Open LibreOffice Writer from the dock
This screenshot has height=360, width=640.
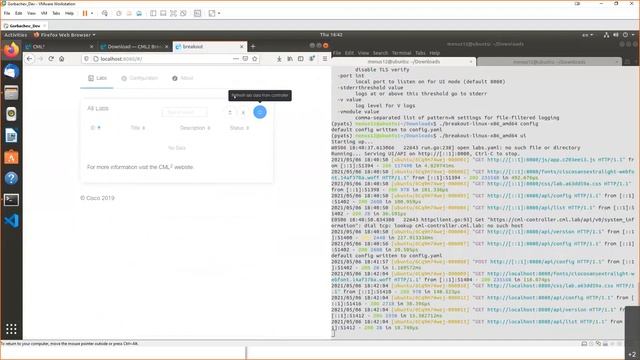pos(11,136)
